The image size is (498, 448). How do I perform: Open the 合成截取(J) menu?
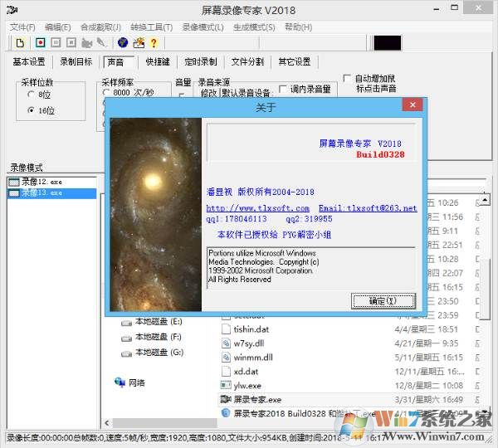click(100, 27)
